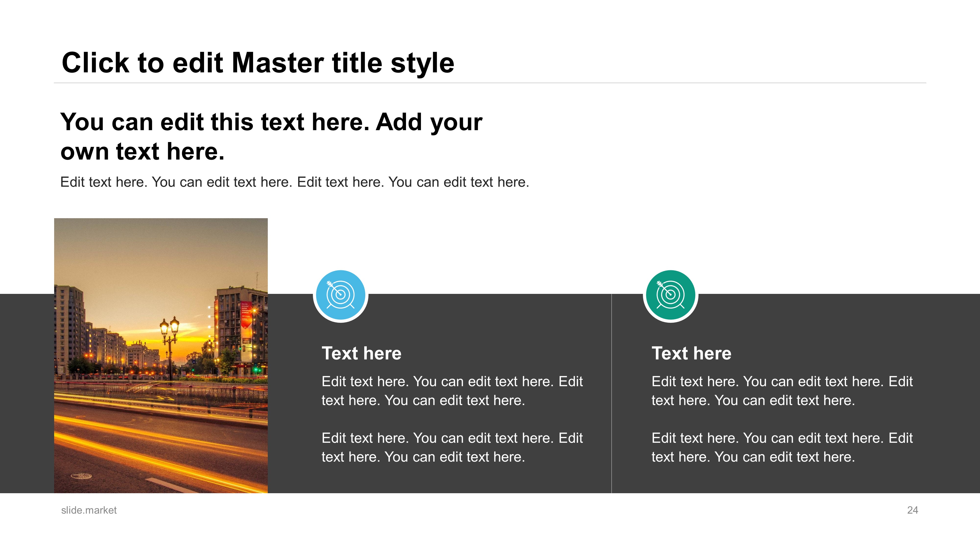Select the bold 'You can edit this text here' heading
The height and width of the screenshot is (551, 980).
coord(271,136)
